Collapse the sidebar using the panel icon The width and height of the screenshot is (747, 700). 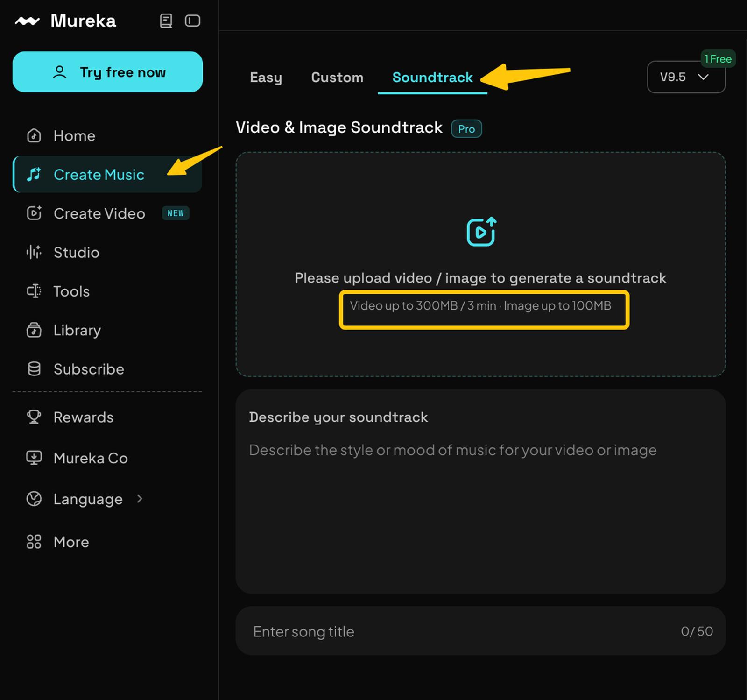pos(192,21)
